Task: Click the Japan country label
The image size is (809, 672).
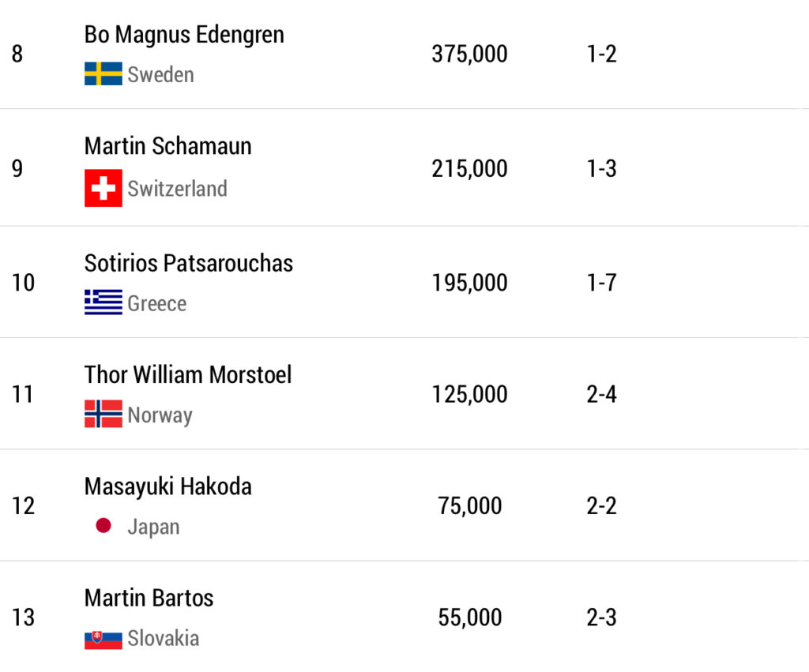Action: [153, 527]
